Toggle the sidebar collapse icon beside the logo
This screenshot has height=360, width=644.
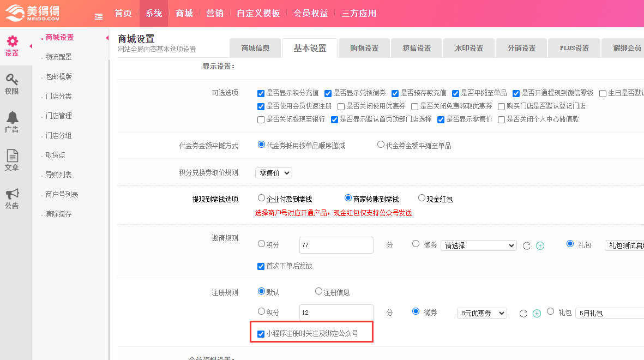[99, 16]
